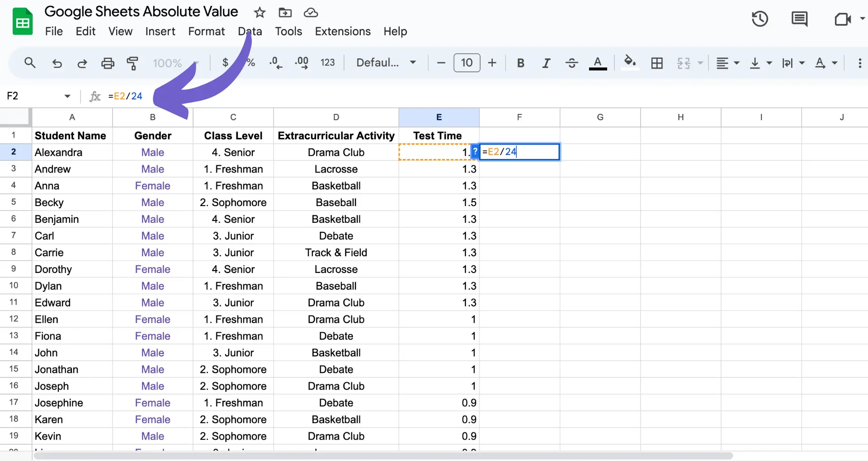Open the borders tool
This screenshot has width=868, height=461.
657,63
